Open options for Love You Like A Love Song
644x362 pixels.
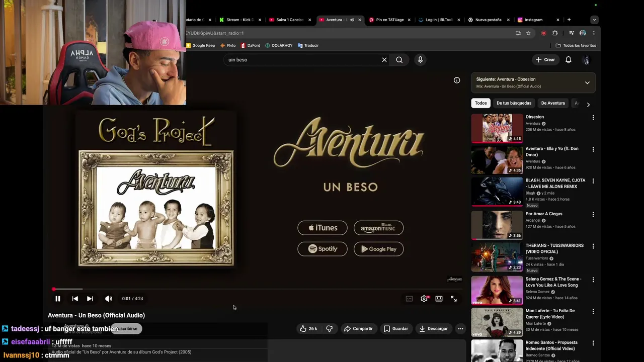point(593,280)
